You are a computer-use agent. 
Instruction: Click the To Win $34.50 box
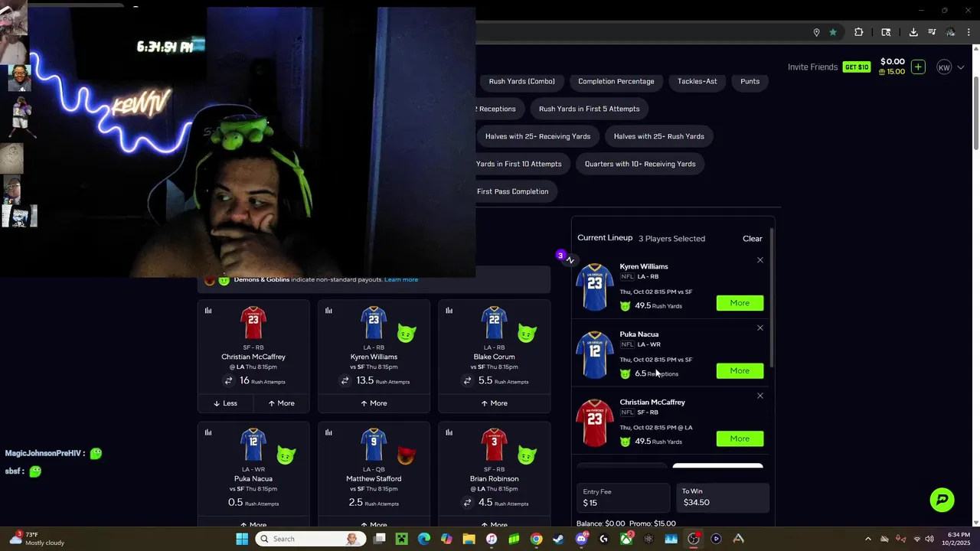tap(723, 497)
